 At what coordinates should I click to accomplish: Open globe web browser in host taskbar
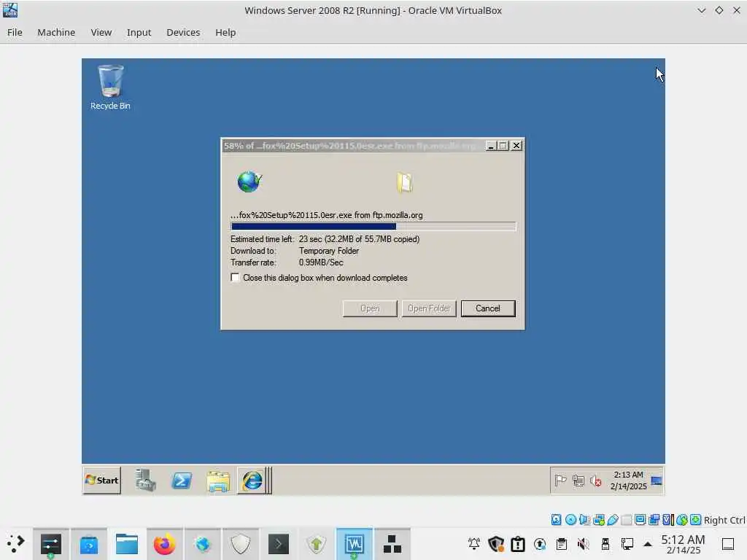[203, 544]
